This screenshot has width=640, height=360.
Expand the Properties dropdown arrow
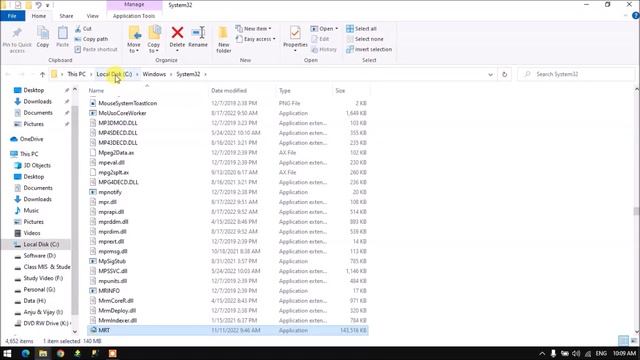[295, 51]
